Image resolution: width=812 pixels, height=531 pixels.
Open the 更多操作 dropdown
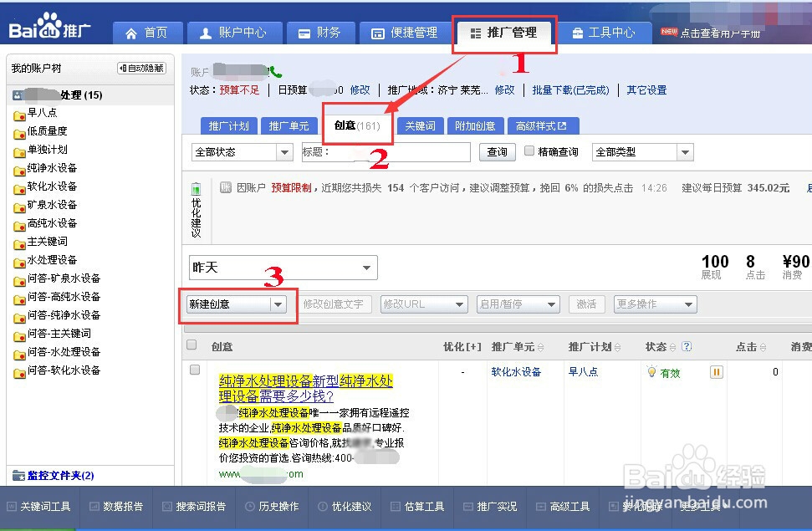click(x=655, y=304)
